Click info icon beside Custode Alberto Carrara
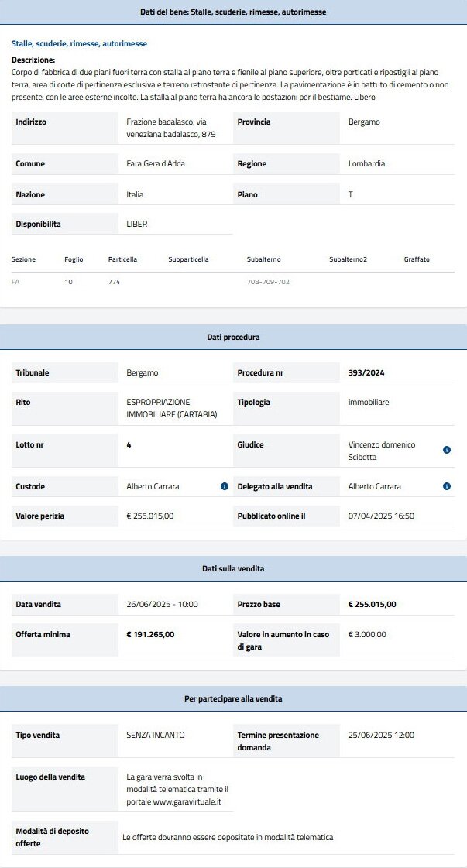The width and height of the screenshot is (467, 868). [225, 486]
